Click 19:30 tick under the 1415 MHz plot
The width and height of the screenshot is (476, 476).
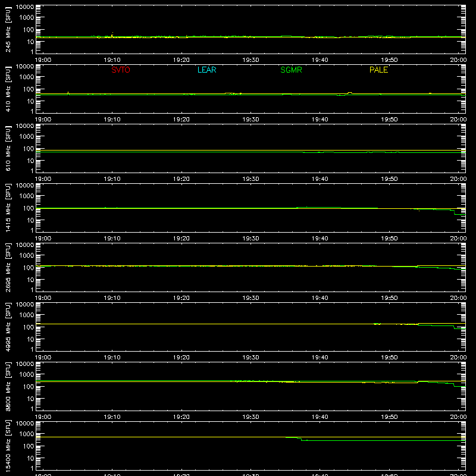250,239
